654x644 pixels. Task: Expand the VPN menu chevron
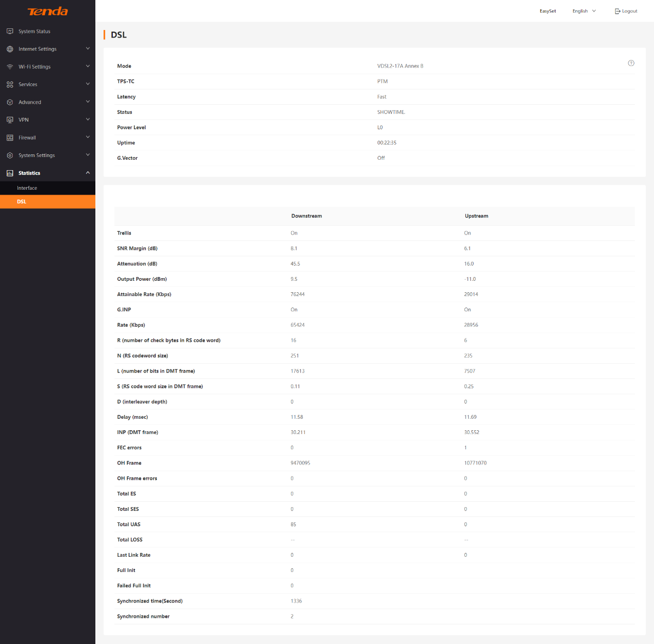(88, 119)
